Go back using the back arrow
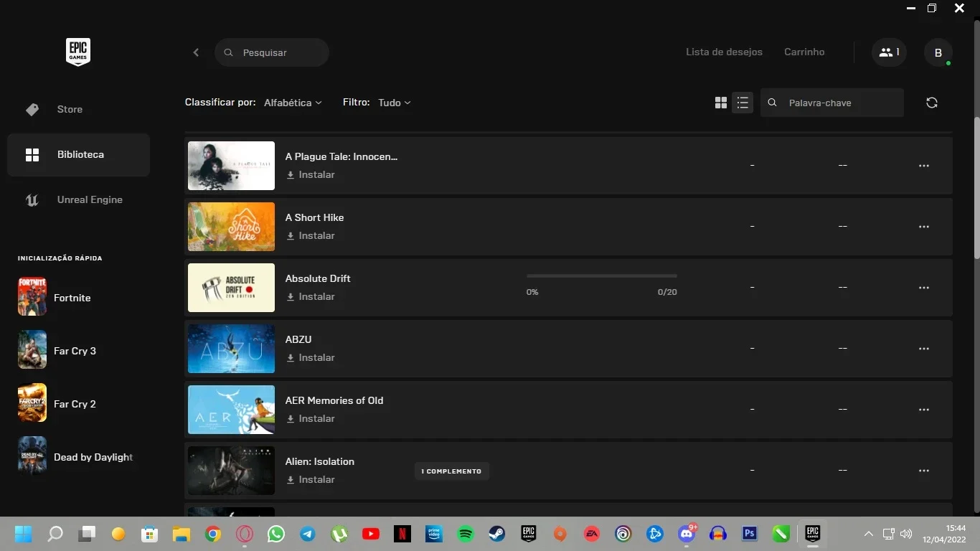Screen dimensions: 980x551 [196, 52]
